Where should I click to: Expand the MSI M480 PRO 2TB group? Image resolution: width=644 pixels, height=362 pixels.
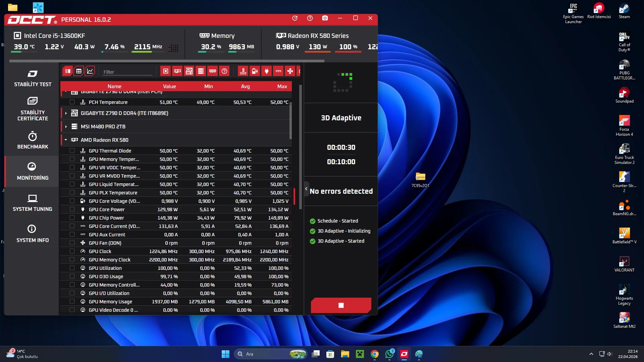[66, 127]
